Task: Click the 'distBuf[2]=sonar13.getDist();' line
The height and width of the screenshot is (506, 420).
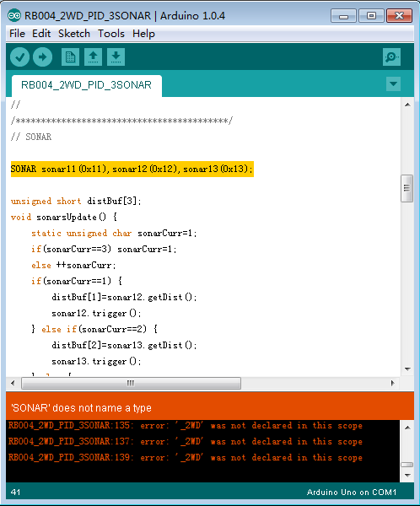Action: pos(124,345)
